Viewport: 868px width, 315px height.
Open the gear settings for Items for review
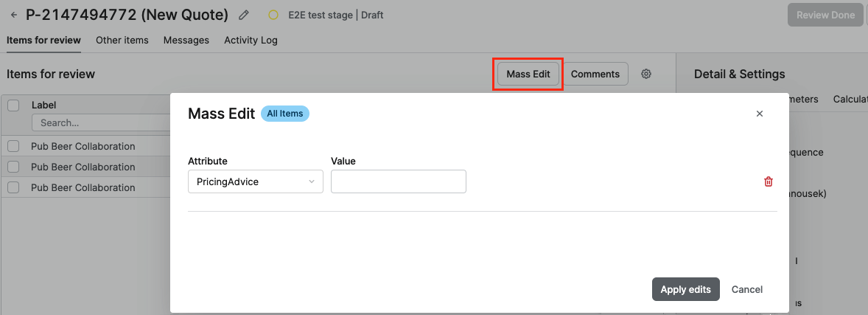coord(646,74)
